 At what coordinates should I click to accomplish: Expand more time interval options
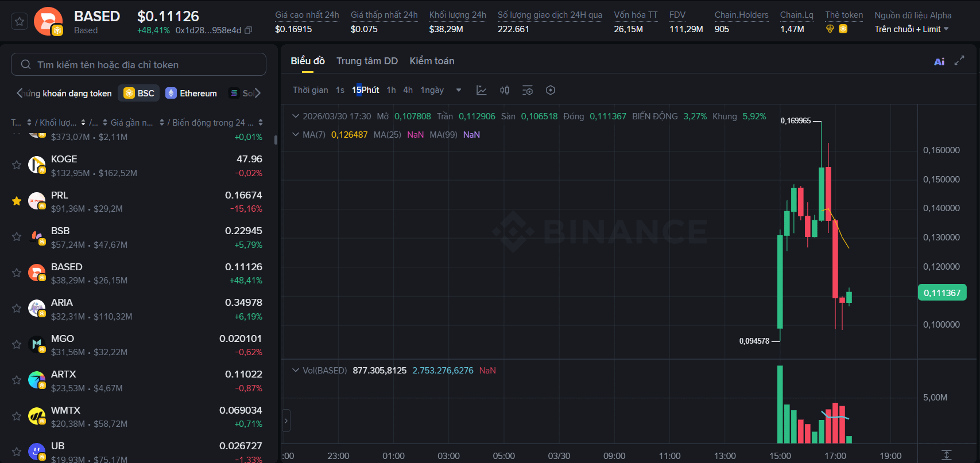point(459,90)
